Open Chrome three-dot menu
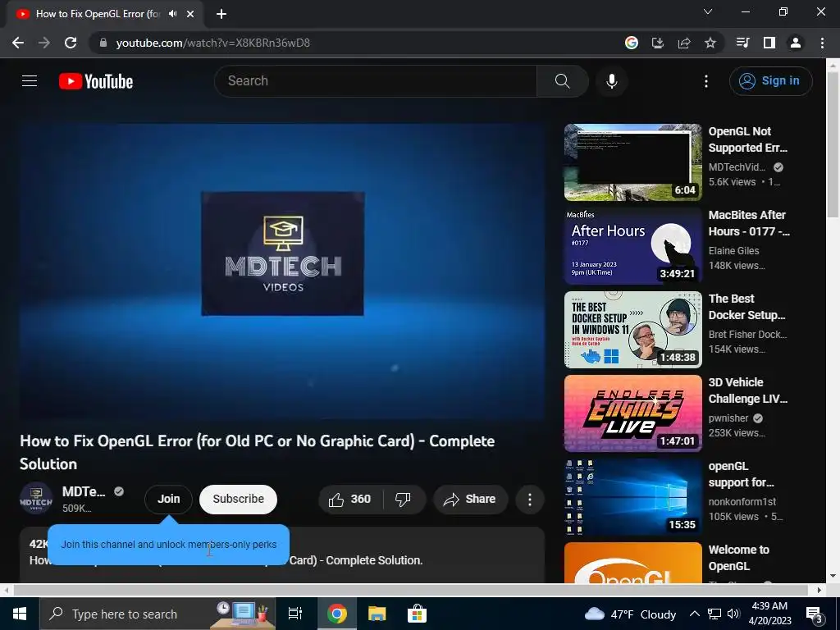The image size is (840, 630). coord(822,43)
